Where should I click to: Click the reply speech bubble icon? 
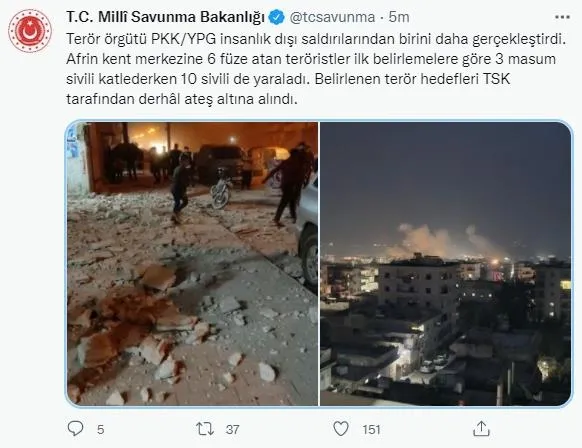tap(75, 429)
